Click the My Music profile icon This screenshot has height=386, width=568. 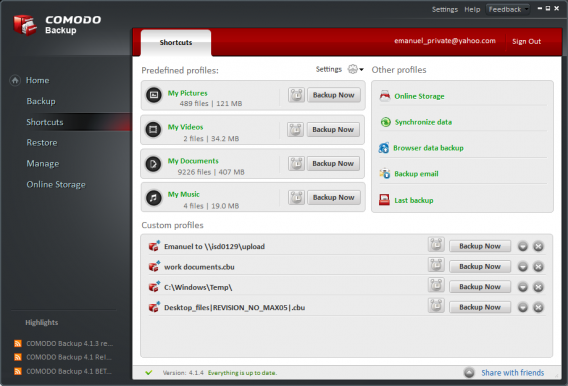pos(154,198)
